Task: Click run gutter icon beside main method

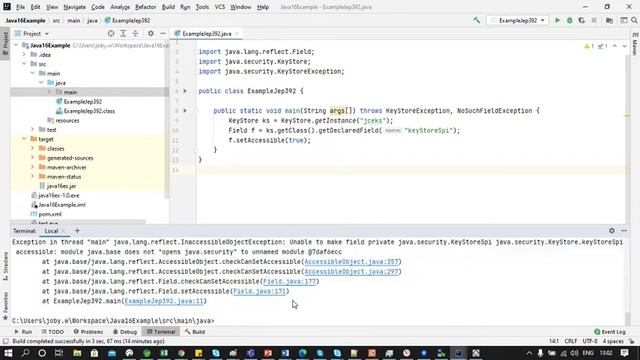Action: point(185,111)
